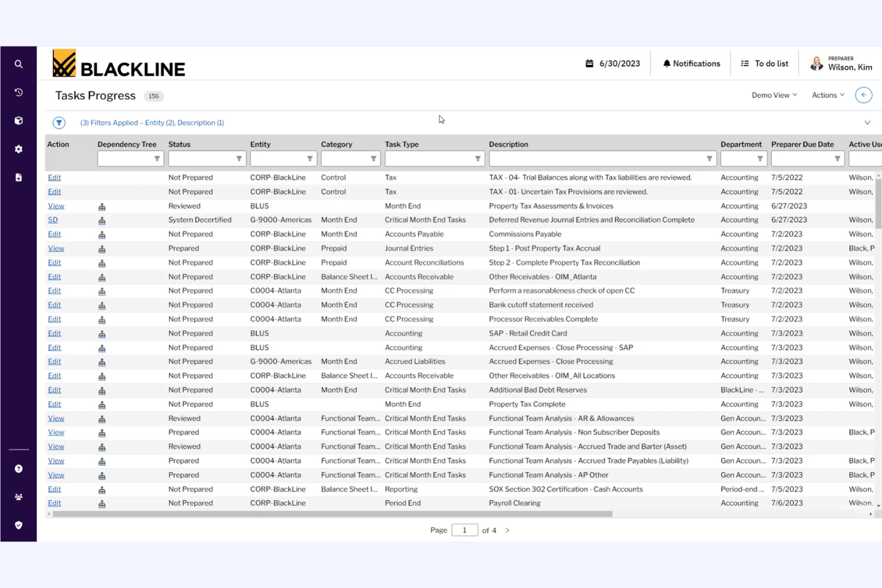
Task: Click the users icon in the sidebar
Action: pyautogui.click(x=18, y=496)
